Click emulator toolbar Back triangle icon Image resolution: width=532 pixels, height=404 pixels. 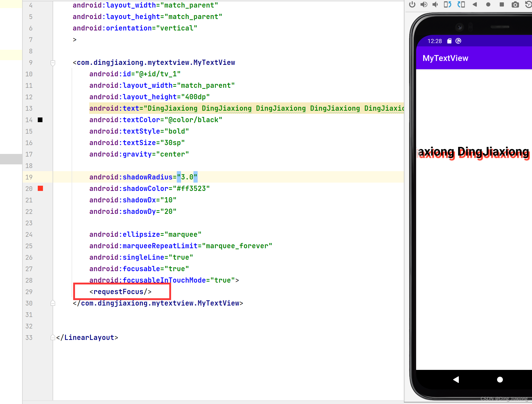pos(475,4)
